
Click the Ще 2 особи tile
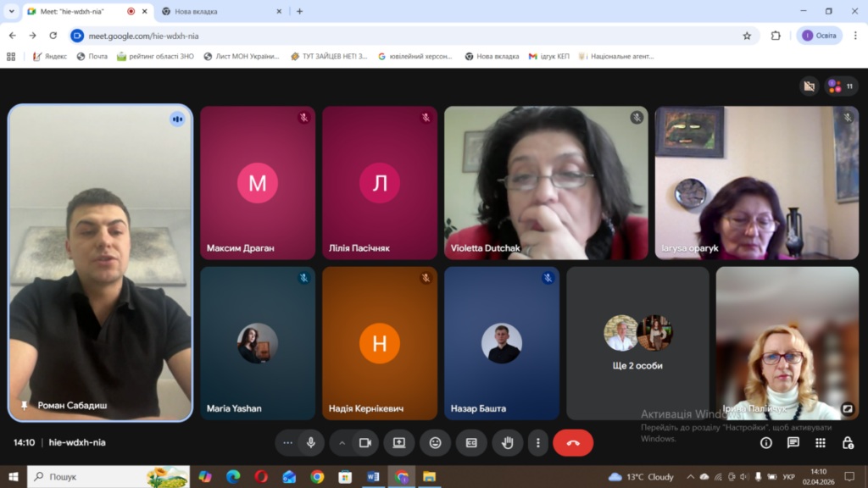(x=637, y=343)
